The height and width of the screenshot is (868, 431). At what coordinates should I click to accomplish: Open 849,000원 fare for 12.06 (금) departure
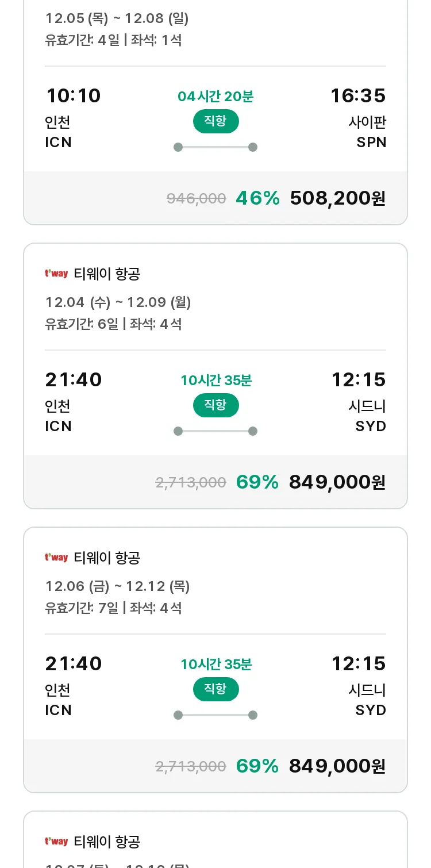point(337,766)
